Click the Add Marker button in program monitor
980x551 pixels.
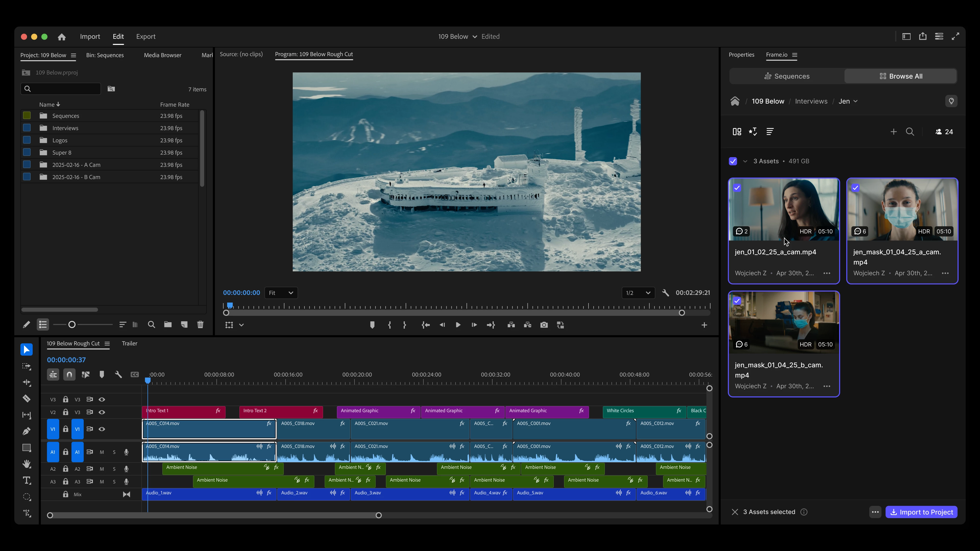pos(372,325)
